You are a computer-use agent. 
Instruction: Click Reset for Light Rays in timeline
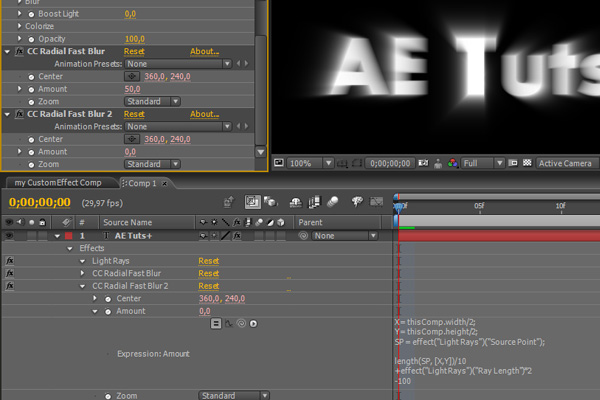(x=209, y=261)
